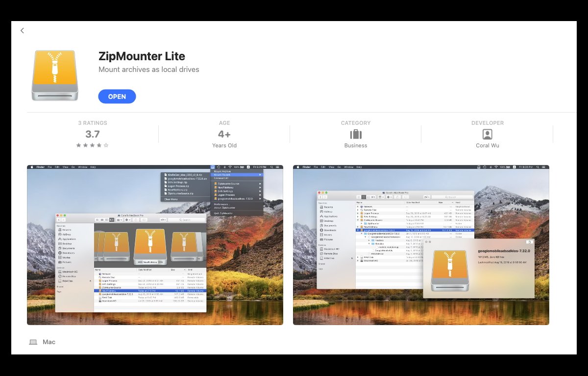Click the 3.7 rating score
The image size is (588, 376).
pyautogui.click(x=93, y=134)
